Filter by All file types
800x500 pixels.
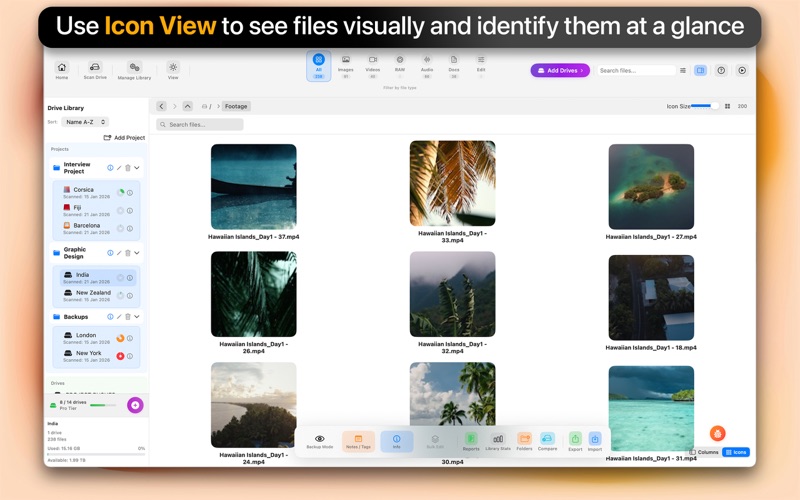click(x=318, y=66)
